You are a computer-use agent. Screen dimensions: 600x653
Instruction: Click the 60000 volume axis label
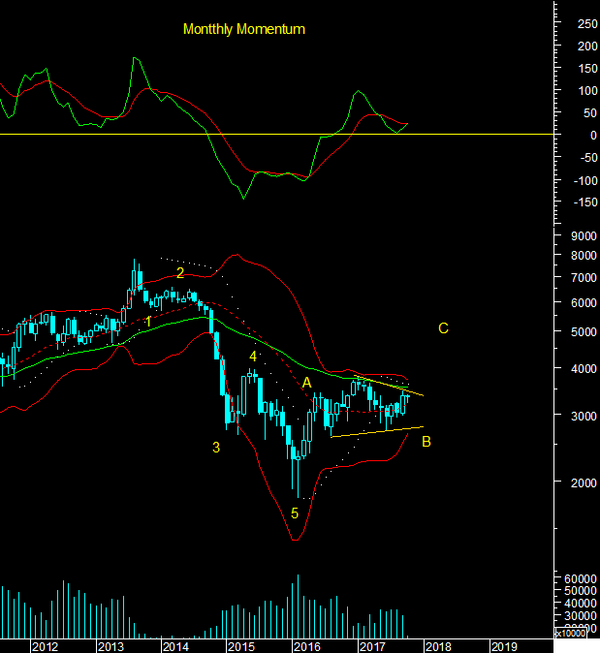(578, 579)
